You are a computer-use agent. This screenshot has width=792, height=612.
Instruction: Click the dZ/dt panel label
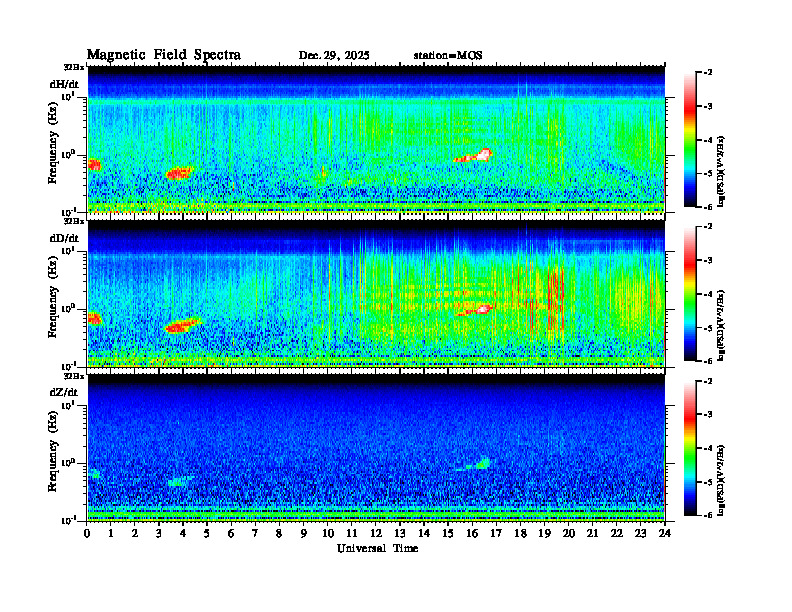pos(64,392)
